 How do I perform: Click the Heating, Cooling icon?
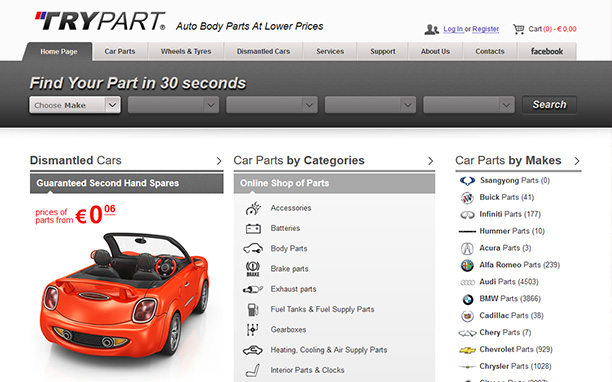point(253,350)
